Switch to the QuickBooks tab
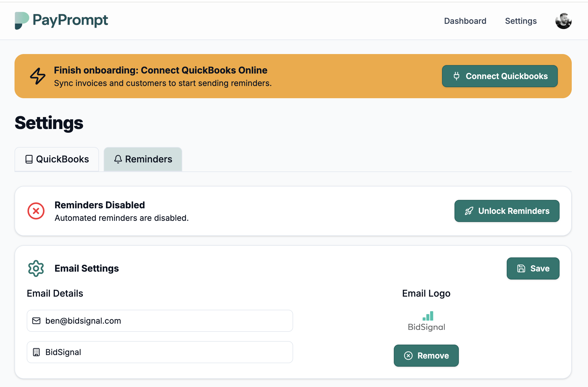The width and height of the screenshot is (588, 387). point(57,159)
